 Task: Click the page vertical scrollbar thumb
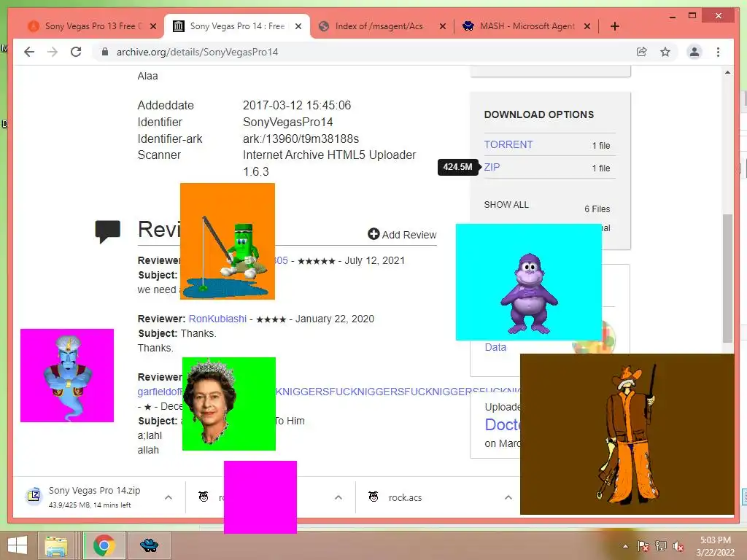(727, 279)
